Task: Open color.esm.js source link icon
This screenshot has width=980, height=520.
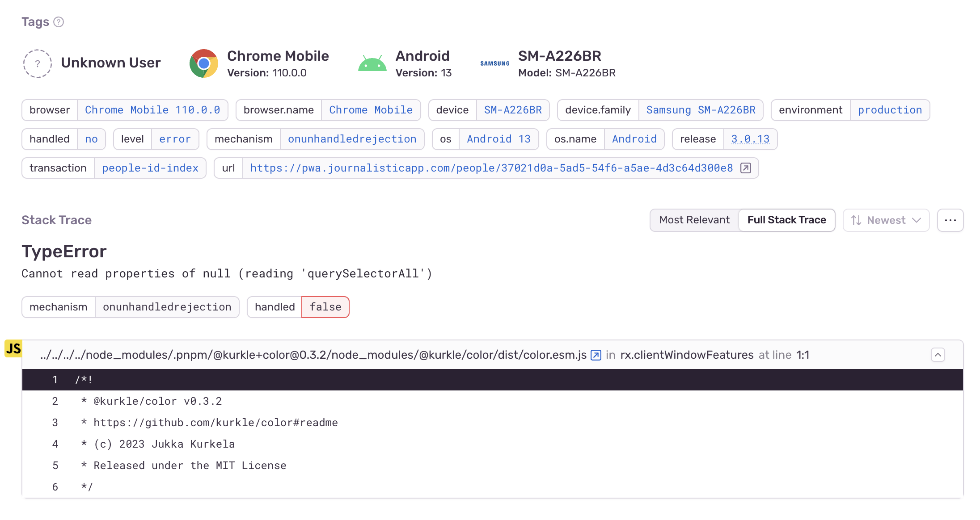Action: coord(596,355)
